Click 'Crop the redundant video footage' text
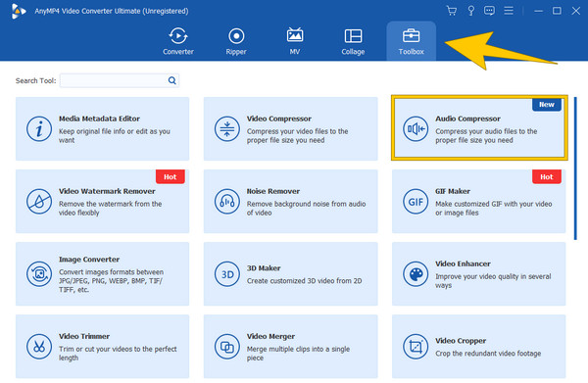Screen dimensions: 588x383 tap(488, 354)
